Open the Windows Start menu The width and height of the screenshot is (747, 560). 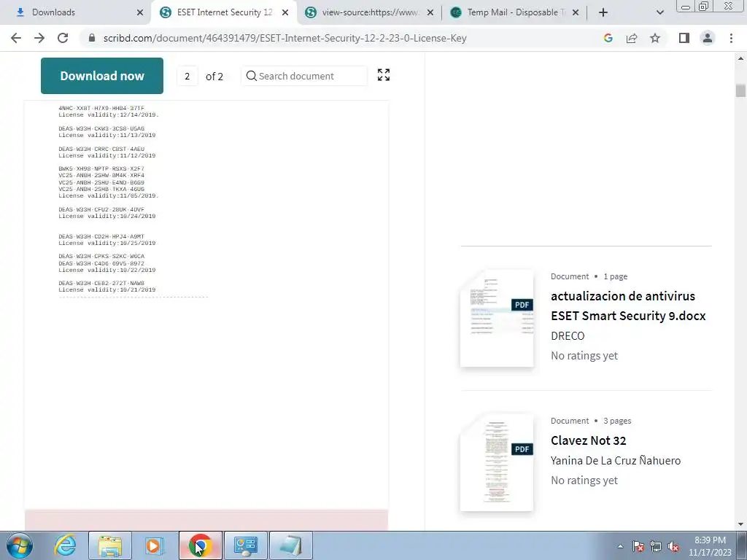coord(20,545)
